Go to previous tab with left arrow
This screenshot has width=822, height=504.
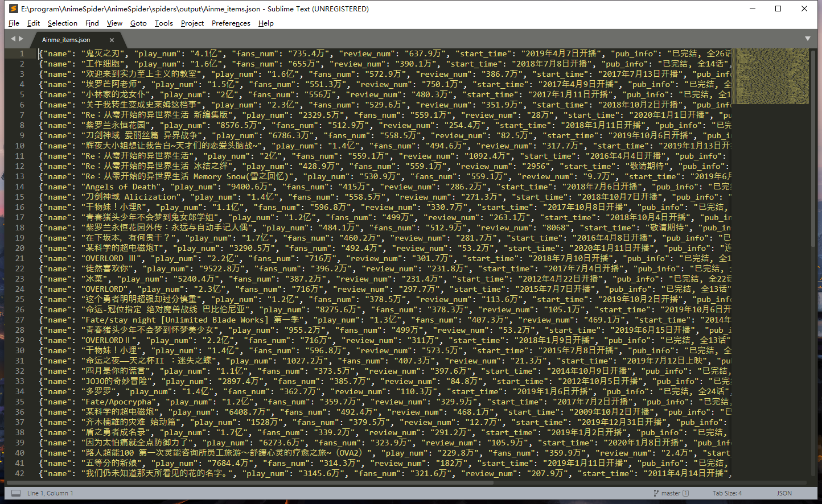pyautogui.click(x=13, y=39)
